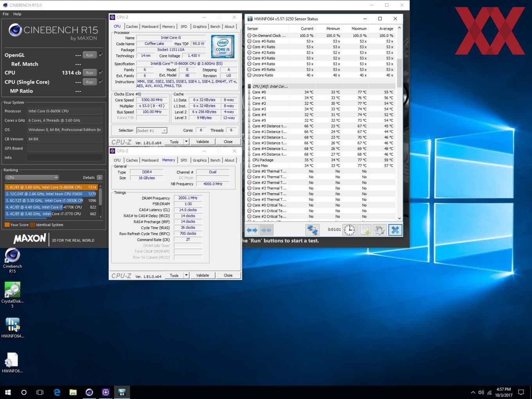532x399 pixels.
Task: Click GFX Board field in Cinebench
Action: click(65, 148)
